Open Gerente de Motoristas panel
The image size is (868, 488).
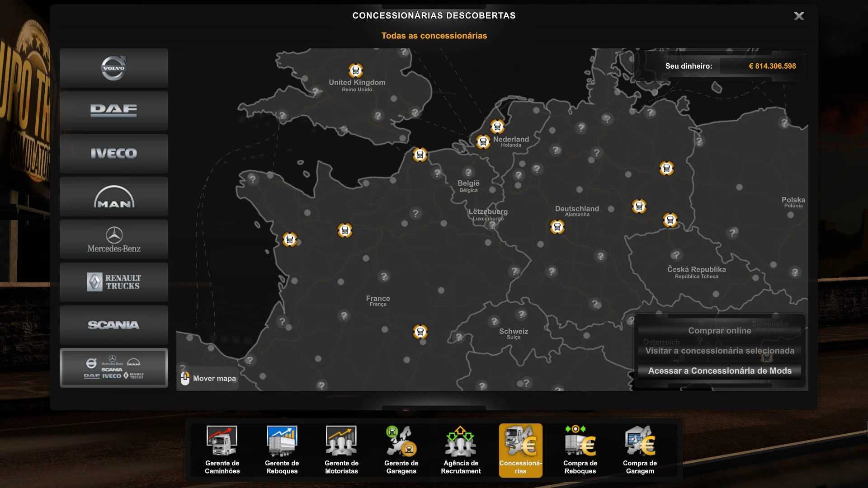coord(341,450)
